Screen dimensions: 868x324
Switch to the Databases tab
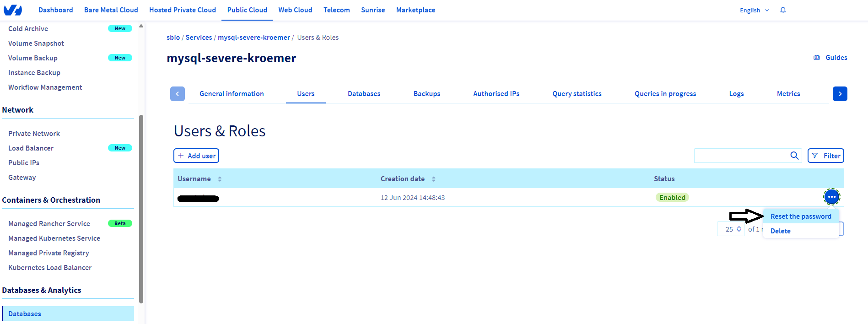[364, 94]
